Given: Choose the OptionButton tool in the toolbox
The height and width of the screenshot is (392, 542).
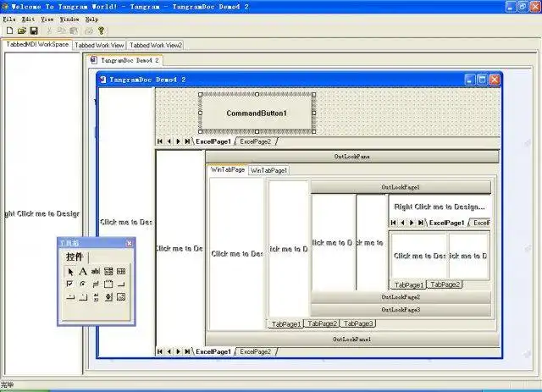Looking at the screenshot, I should point(83,284).
